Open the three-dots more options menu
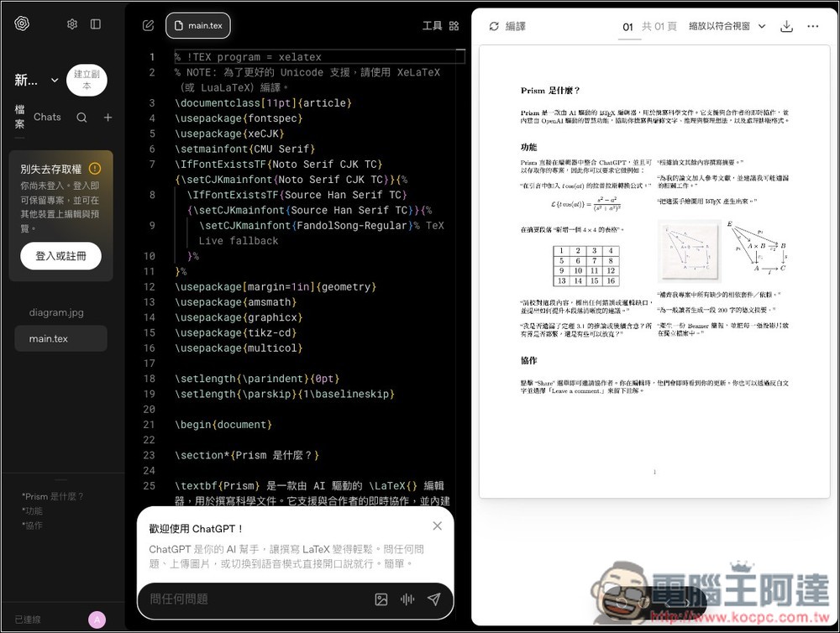The image size is (840, 633). pyautogui.click(x=812, y=26)
